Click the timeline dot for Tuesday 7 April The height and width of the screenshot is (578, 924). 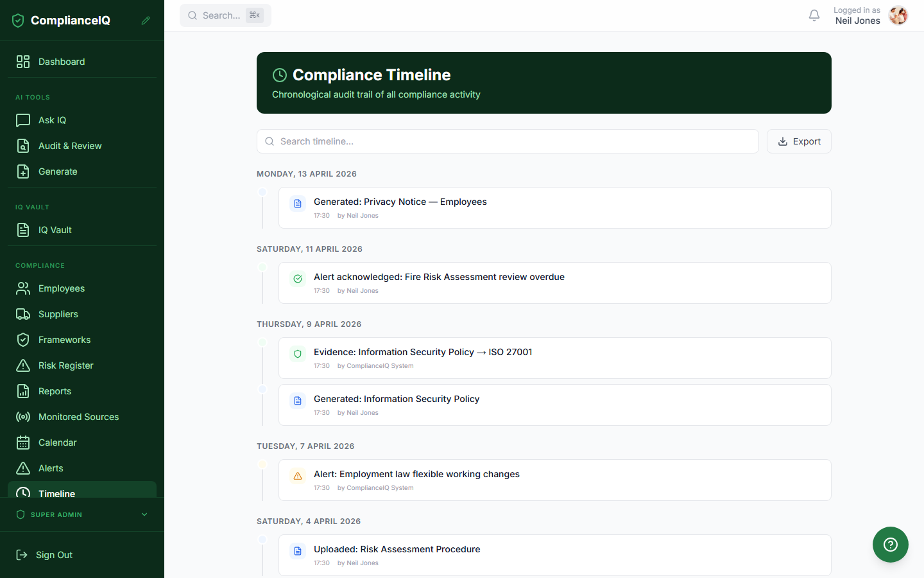tap(262, 464)
